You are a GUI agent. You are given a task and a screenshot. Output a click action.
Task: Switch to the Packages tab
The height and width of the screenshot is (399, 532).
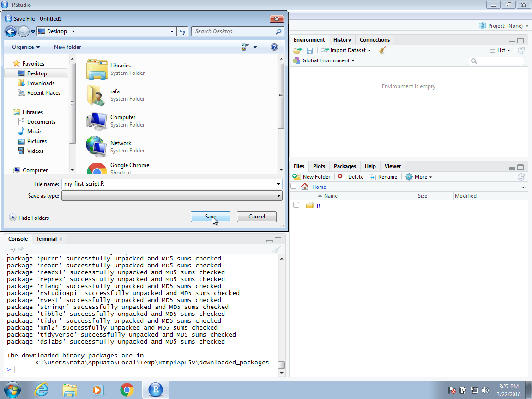click(x=345, y=166)
